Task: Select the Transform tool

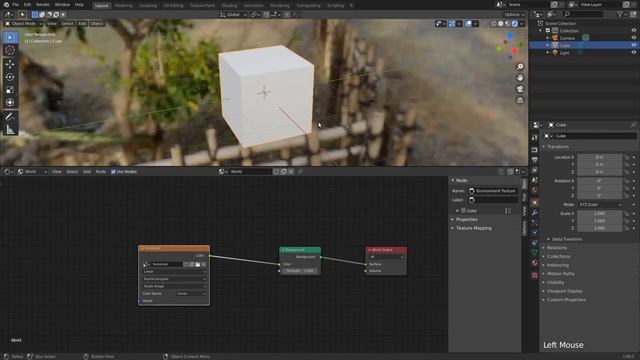Action: 10,102
